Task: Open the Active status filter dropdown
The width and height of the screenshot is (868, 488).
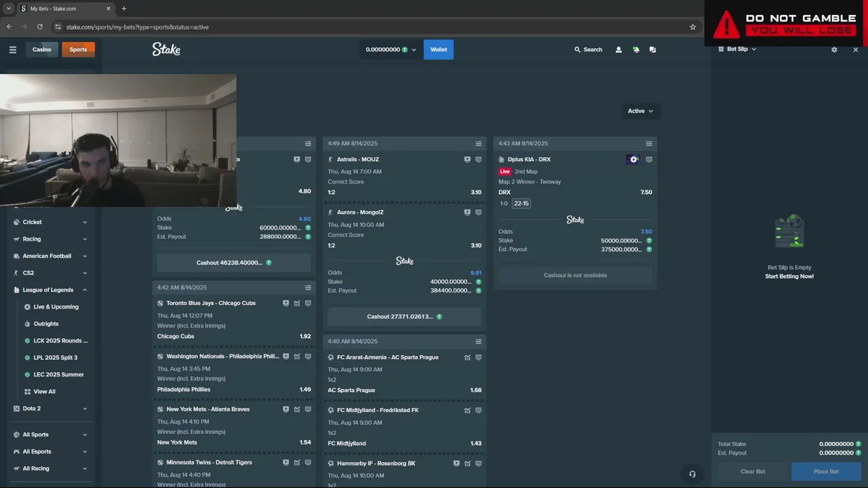Action: (x=640, y=111)
